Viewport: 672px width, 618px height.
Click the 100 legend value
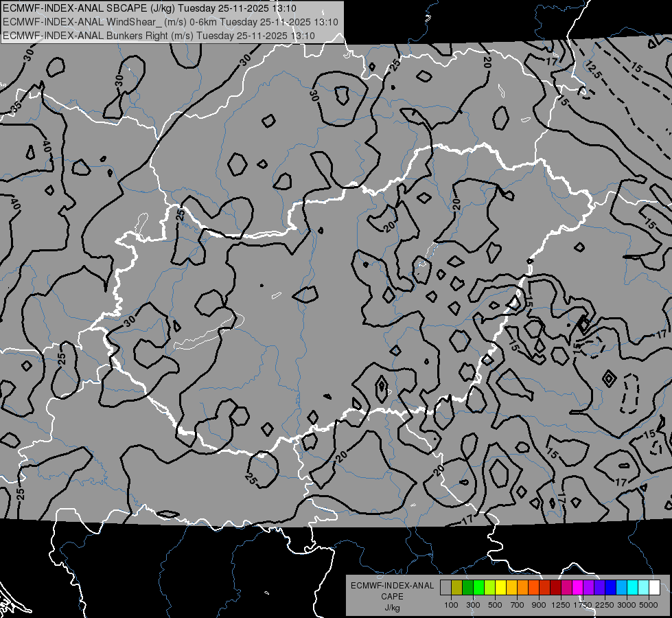point(451,605)
